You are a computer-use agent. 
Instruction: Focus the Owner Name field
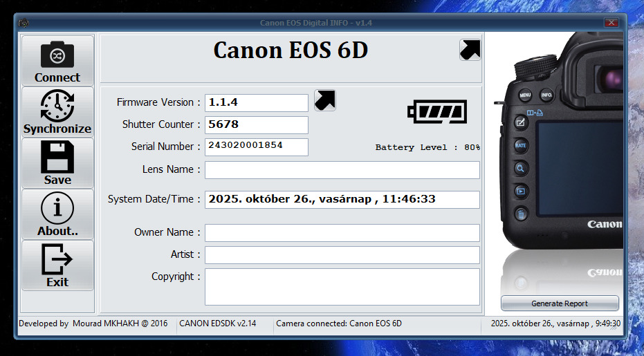pyautogui.click(x=342, y=233)
